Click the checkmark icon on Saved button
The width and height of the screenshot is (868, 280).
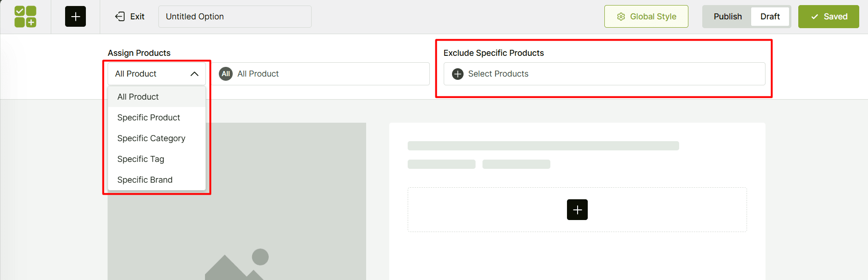click(x=814, y=17)
